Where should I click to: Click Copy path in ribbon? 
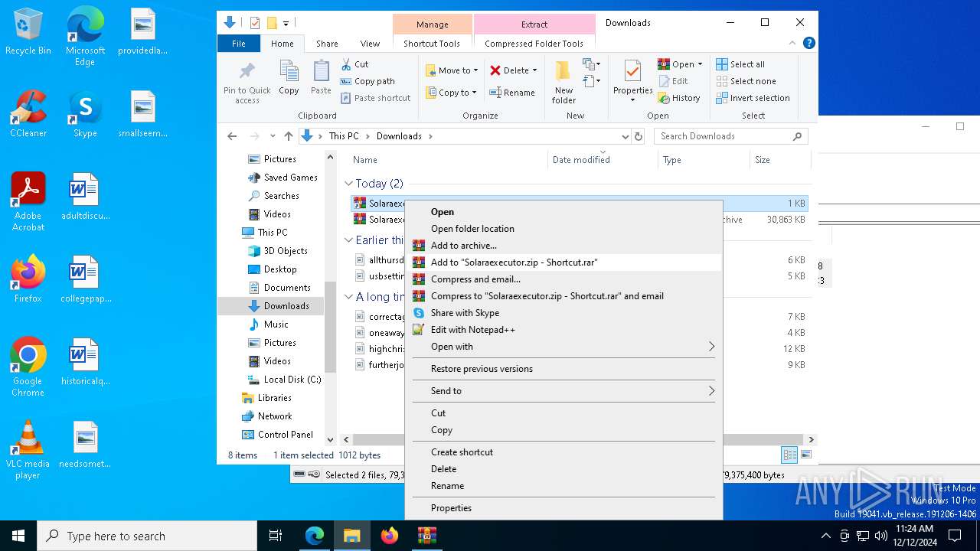pyautogui.click(x=367, y=81)
